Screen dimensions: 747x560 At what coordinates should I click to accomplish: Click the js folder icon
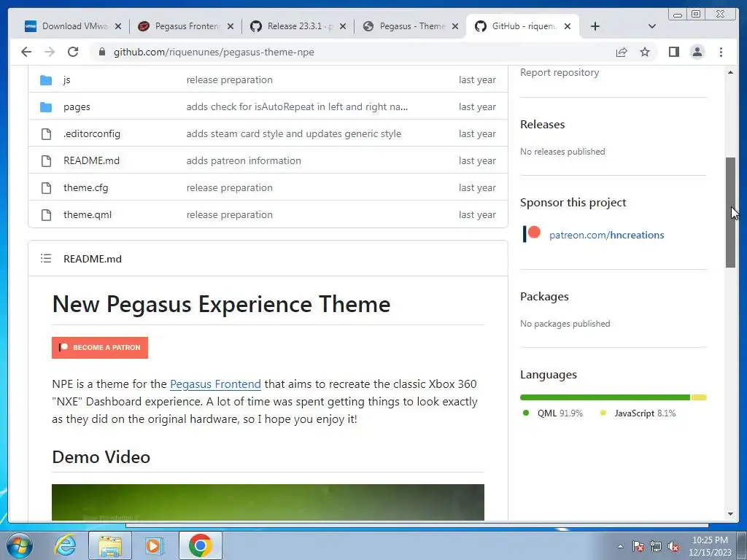click(46, 80)
